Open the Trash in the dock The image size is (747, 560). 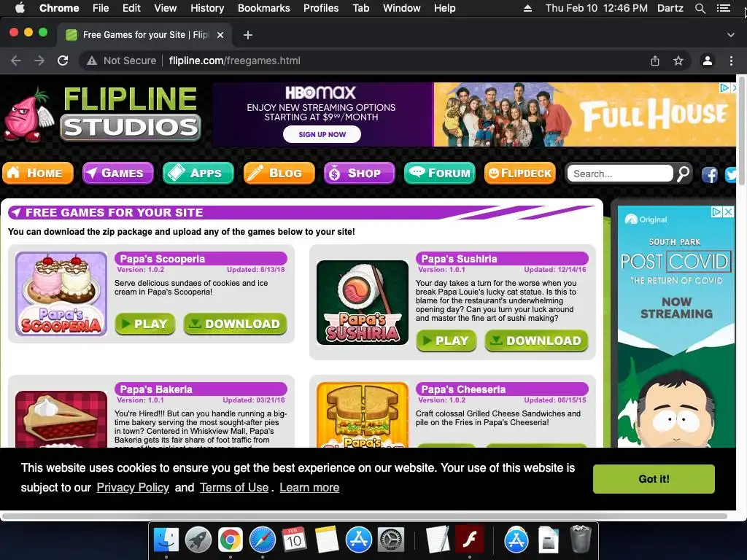tap(580, 539)
